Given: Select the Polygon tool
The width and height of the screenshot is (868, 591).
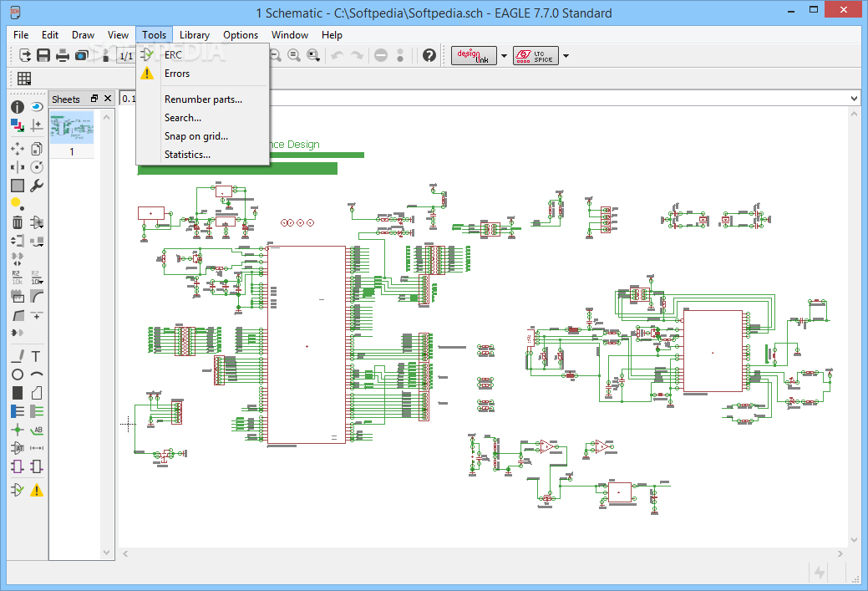Looking at the screenshot, I should point(37,393).
